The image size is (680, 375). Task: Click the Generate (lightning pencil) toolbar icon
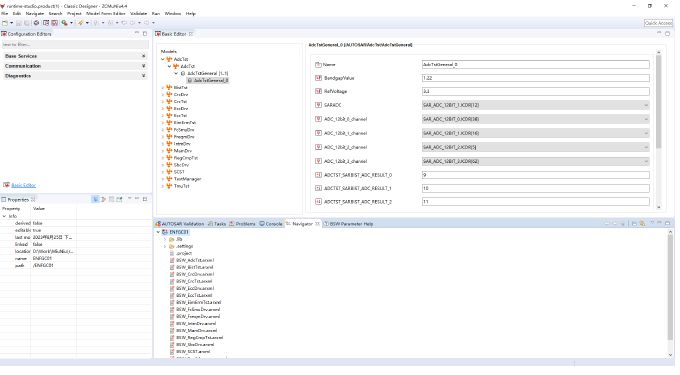80,23
